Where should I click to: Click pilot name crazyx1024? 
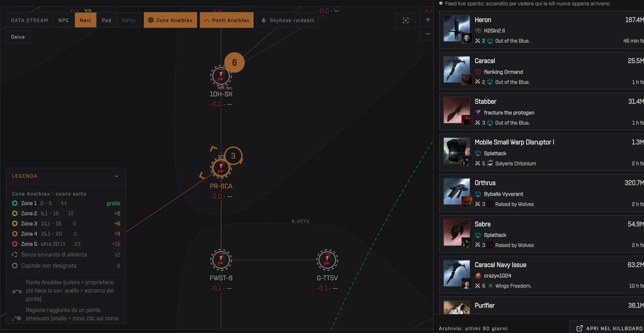(497, 276)
